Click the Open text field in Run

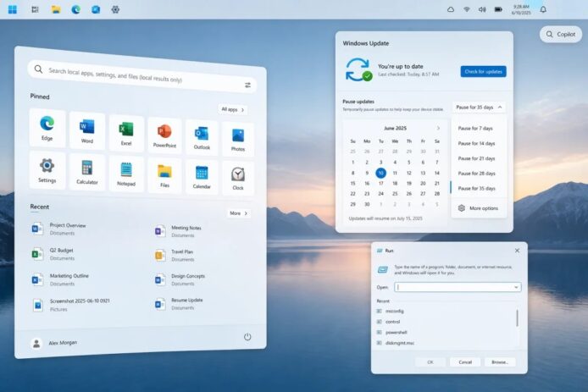coord(458,287)
